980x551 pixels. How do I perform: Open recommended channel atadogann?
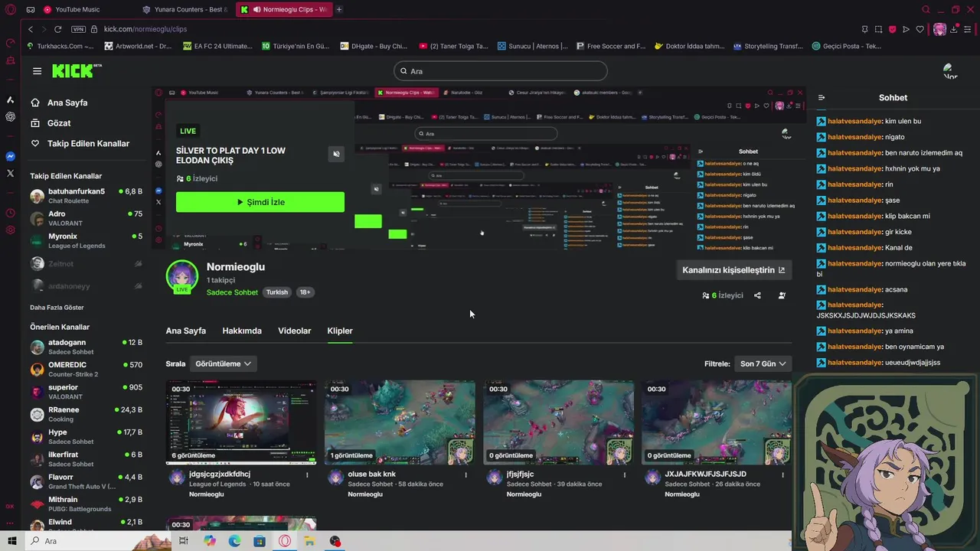click(86, 347)
